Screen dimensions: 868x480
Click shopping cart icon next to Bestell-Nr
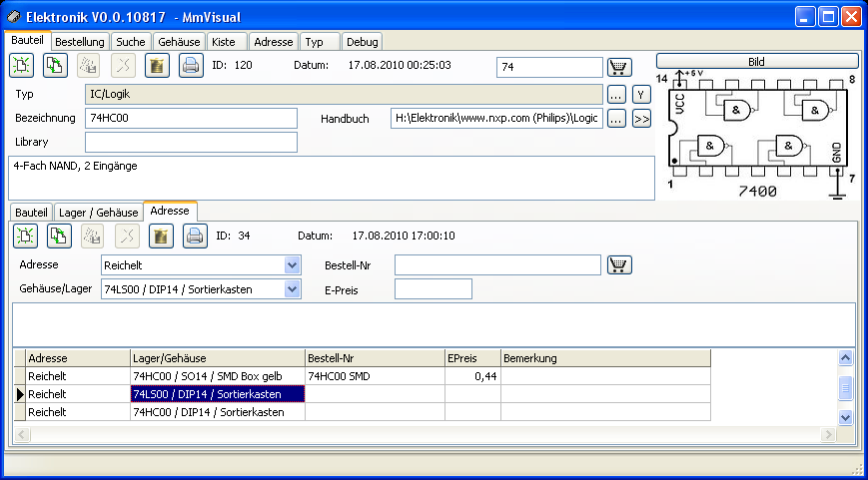pyautogui.click(x=619, y=264)
